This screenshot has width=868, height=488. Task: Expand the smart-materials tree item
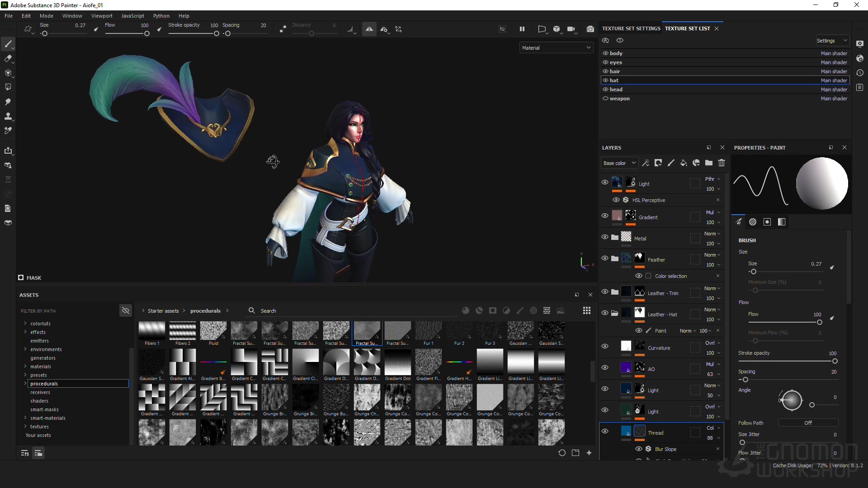pyautogui.click(x=25, y=418)
